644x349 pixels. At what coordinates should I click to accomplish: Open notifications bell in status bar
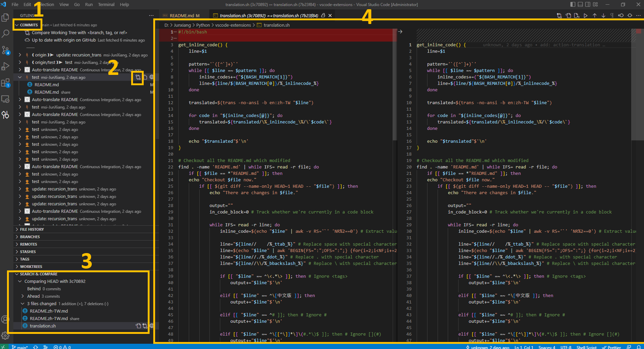point(638,347)
